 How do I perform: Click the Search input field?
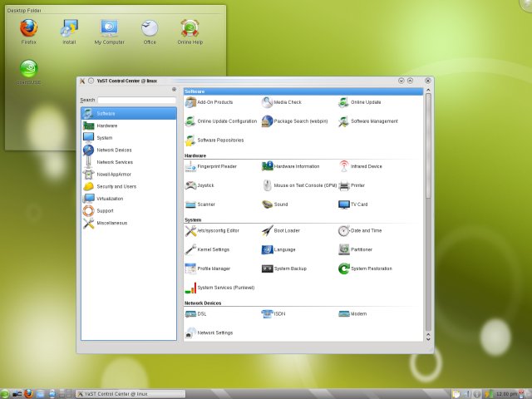[136, 100]
